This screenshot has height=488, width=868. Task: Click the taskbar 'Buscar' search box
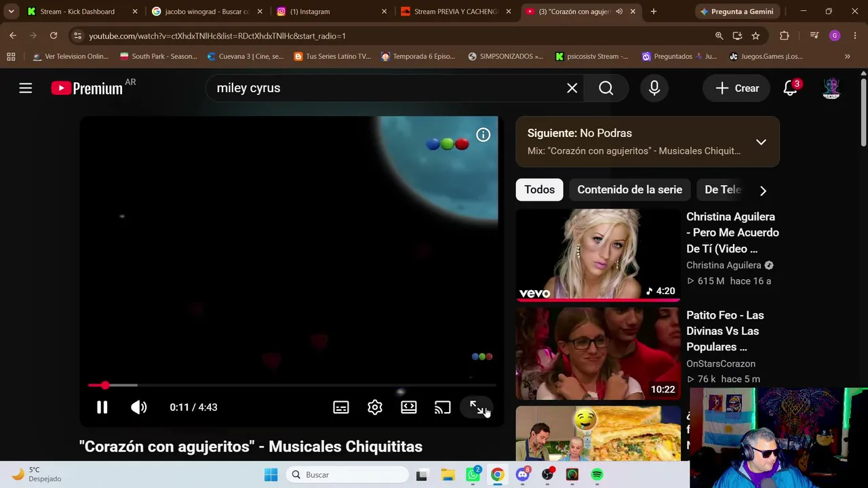346,475
